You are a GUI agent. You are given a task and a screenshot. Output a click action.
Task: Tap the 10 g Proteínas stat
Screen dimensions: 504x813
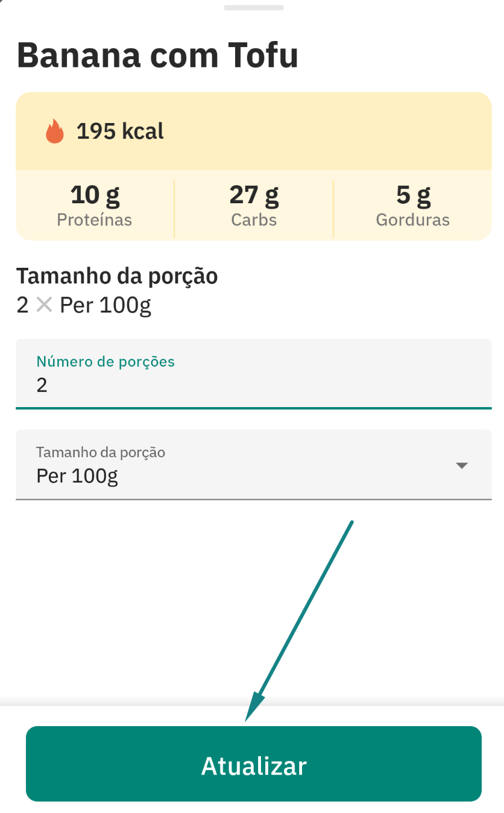[x=95, y=195]
